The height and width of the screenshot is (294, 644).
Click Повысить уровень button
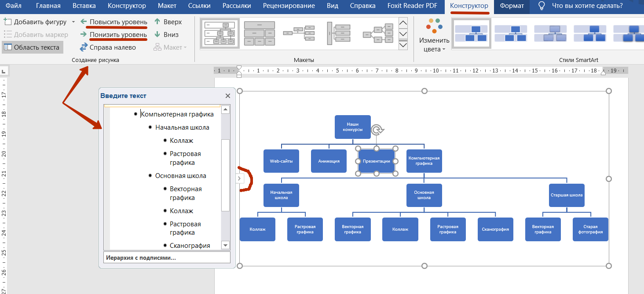coord(113,22)
